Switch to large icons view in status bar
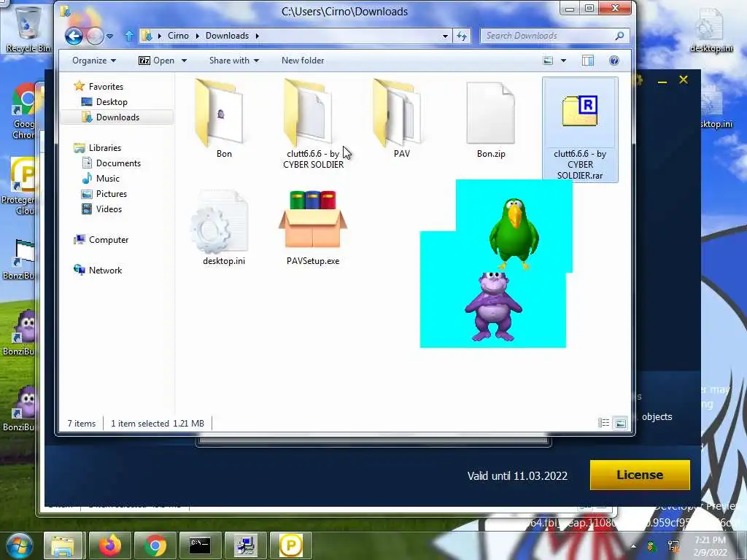The image size is (747, 560). [x=620, y=423]
